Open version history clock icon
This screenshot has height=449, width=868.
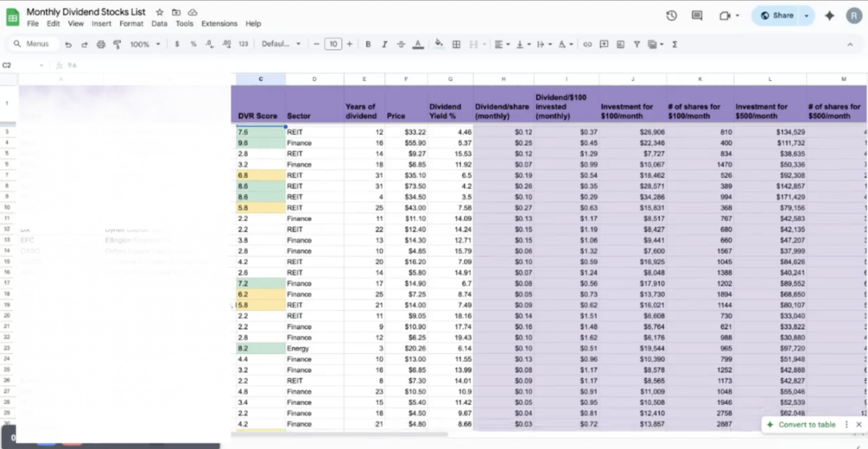[671, 16]
